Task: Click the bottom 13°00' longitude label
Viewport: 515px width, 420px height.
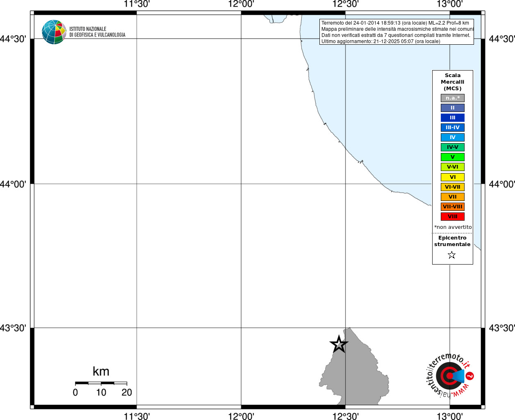Action: pos(450,416)
